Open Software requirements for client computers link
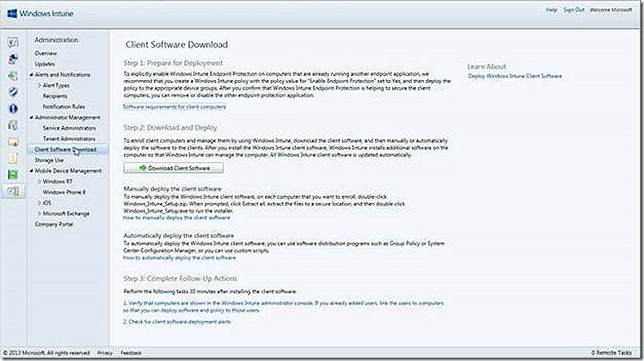 [x=174, y=107]
